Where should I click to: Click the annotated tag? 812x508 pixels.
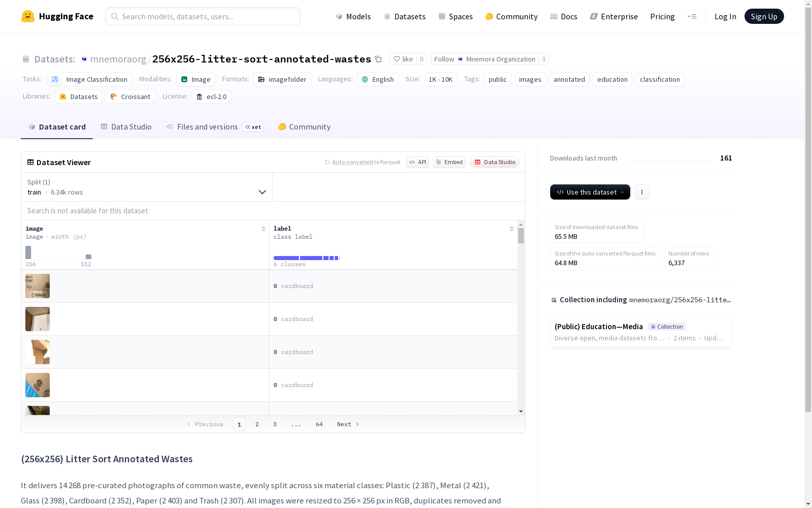pyautogui.click(x=569, y=79)
